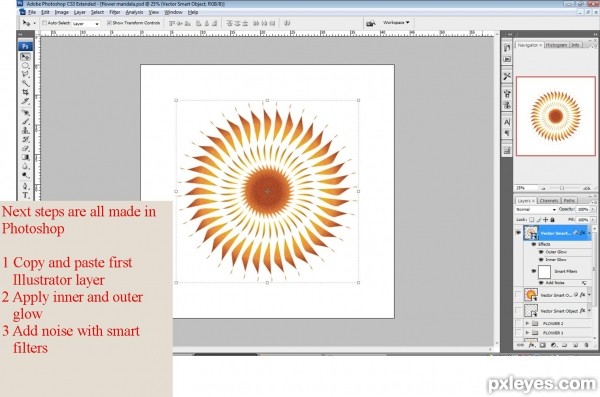Image resolution: width=600 pixels, height=397 pixels.
Task: Open the Paragraph panel icon in the dock
Action: [507, 133]
